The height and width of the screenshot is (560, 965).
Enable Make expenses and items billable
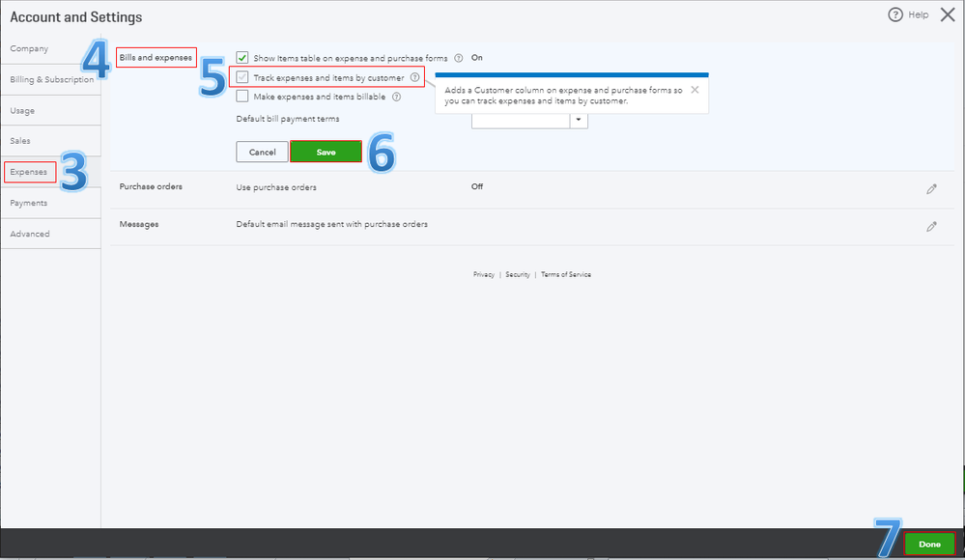point(241,97)
